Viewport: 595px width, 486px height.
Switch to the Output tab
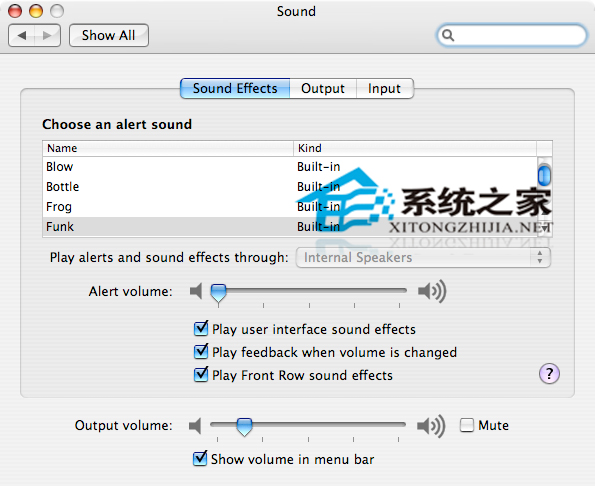coord(323,88)
